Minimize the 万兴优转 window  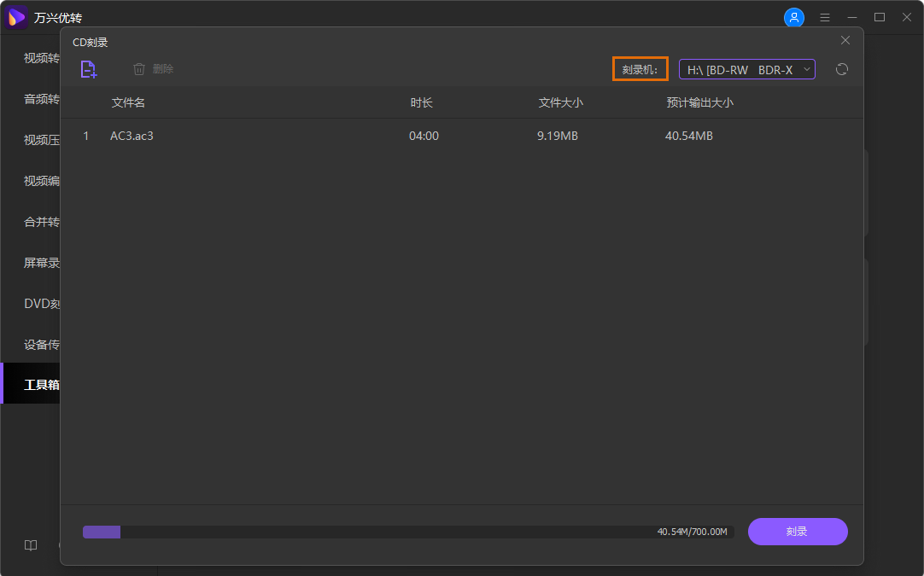tap(852, 18)
